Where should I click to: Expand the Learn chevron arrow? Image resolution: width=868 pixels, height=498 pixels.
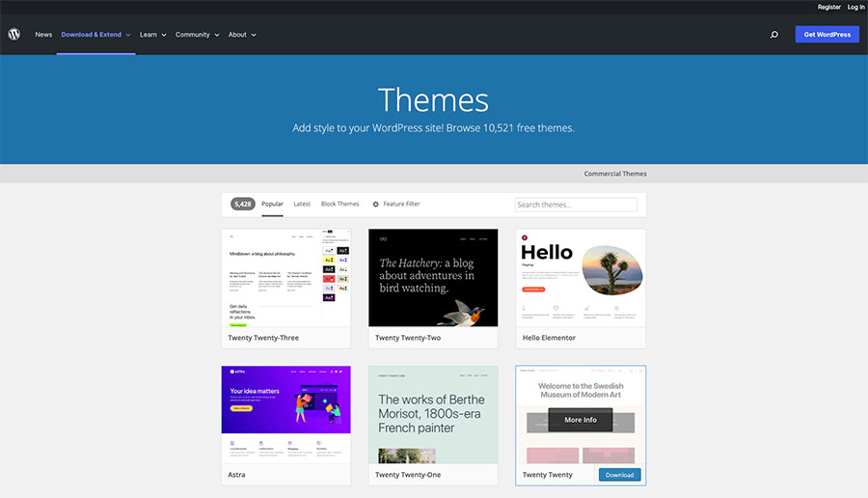point(164,35)
